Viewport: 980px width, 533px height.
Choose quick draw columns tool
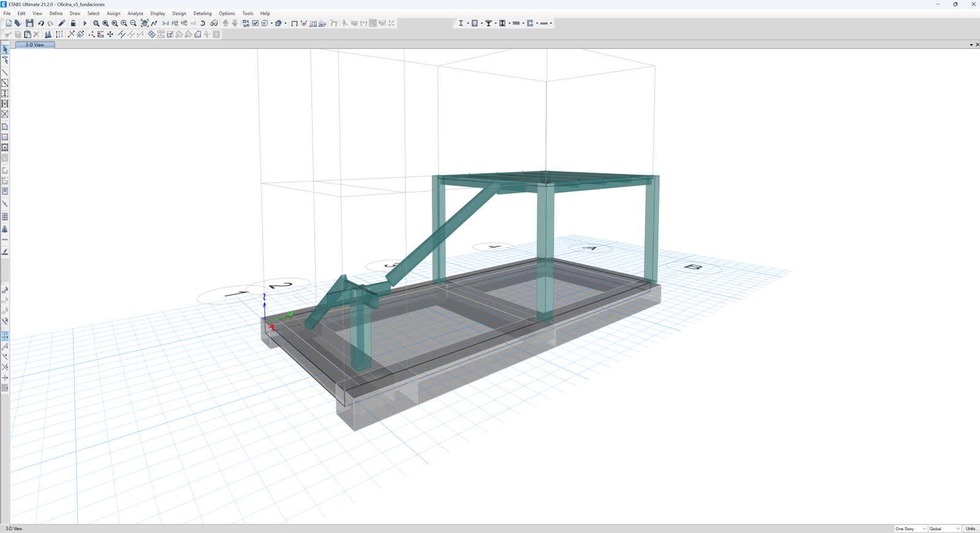click(5, 93)
